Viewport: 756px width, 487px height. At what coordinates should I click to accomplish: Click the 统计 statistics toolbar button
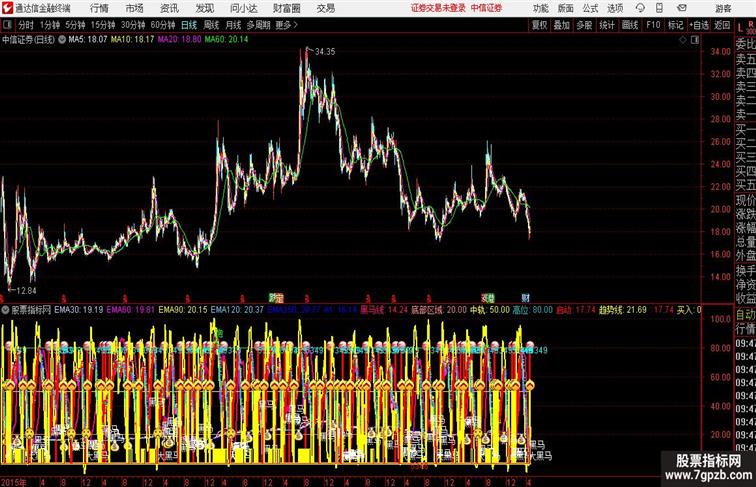607,25
